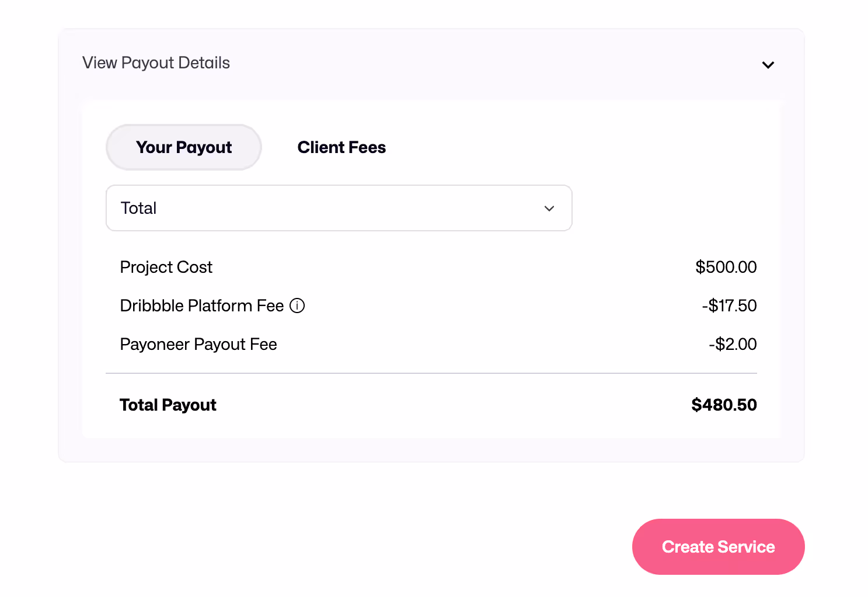Open the Total breakdown dropdown box

(x=339, y=208)
